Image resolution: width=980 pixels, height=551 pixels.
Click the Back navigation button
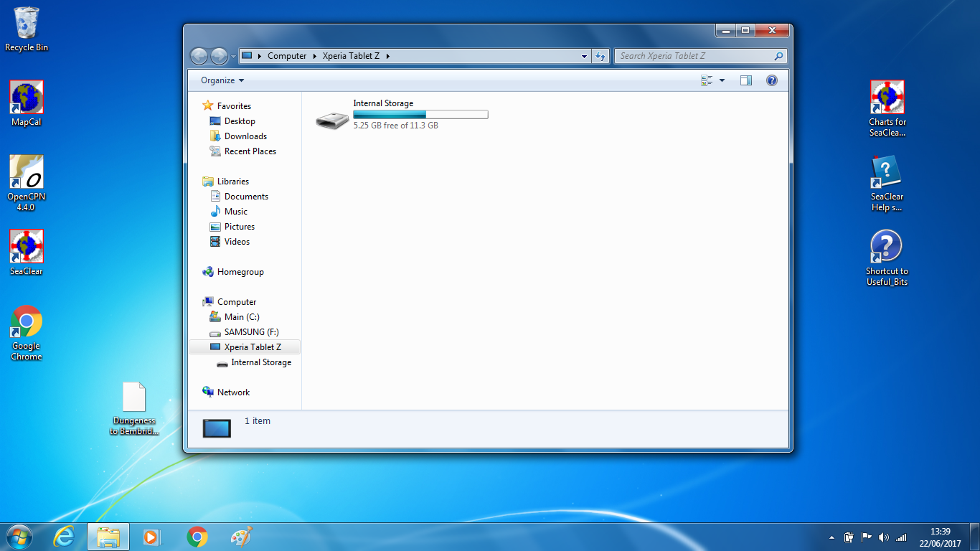(x=199, y=56)
